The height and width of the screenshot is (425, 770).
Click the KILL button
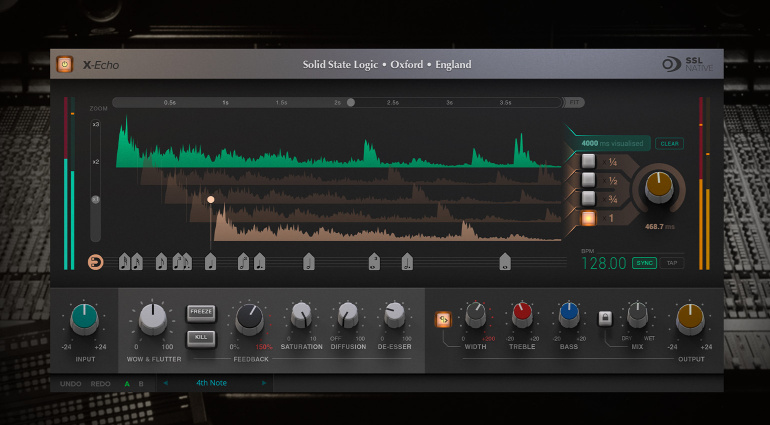(x=201, y=339)
